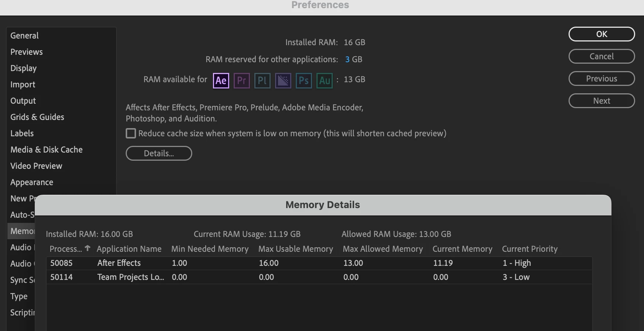644x331 pixels.
Task: Click the Memory Details title bar
Action: [x=323, y=205]
